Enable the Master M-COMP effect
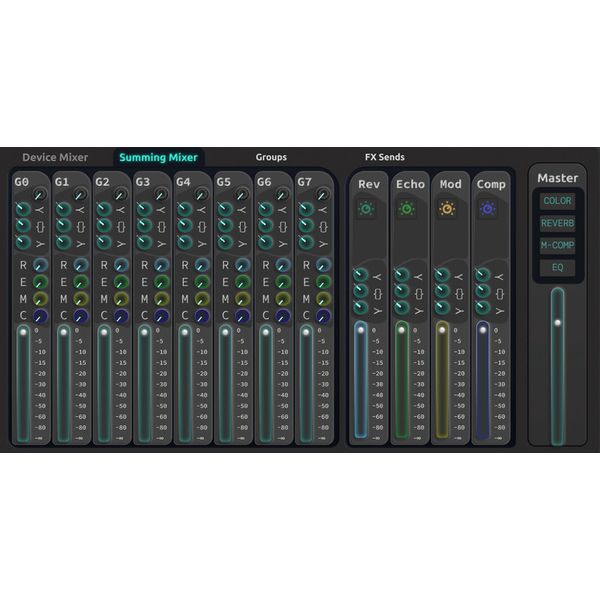This screenshot has width=600, height=600. 557,245
